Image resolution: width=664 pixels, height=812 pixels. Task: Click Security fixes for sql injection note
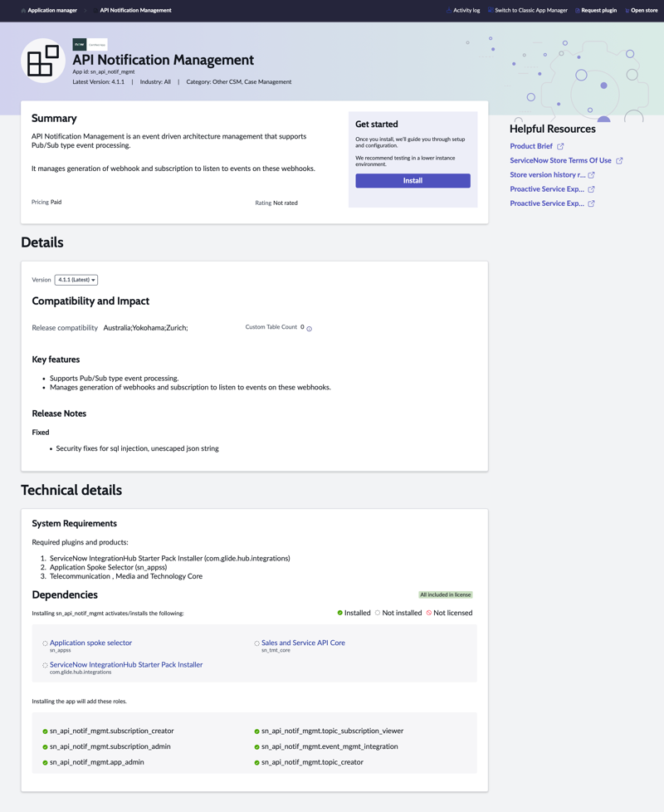137,448
